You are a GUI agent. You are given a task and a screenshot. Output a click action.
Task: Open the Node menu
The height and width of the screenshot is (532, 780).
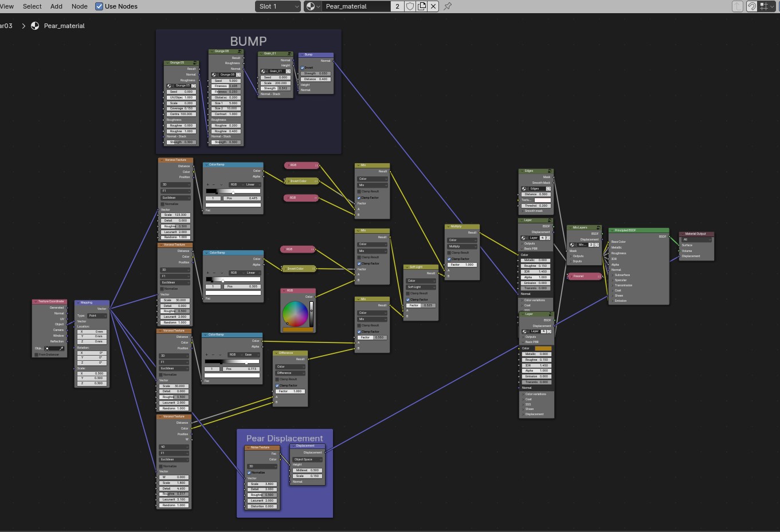coord(80,6)
